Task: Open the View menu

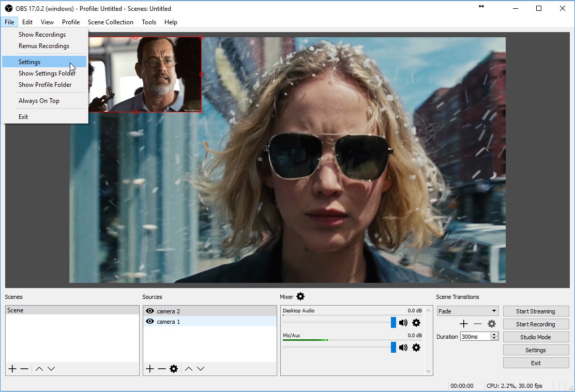Action: pyautogui.click(x=47, y=22)
